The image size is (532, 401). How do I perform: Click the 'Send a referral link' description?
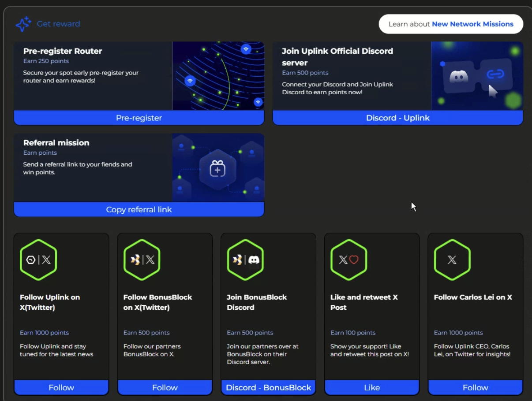pyautogui.click(x=78, y=168)
